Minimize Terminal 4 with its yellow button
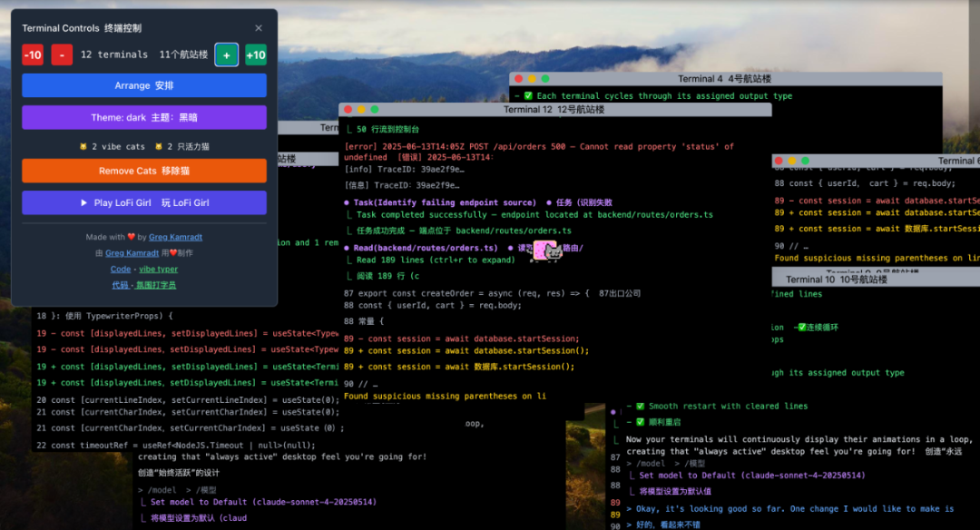980x530 pixels. (x=532, y=79)
